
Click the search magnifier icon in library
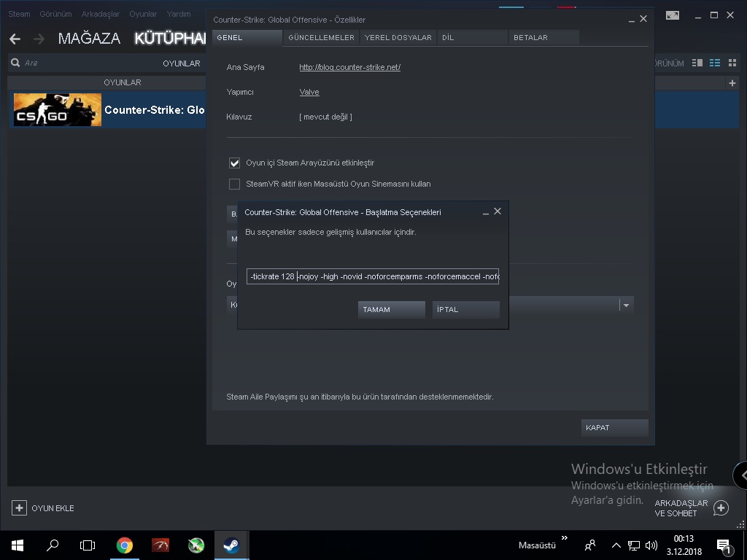tap(15, 63)
